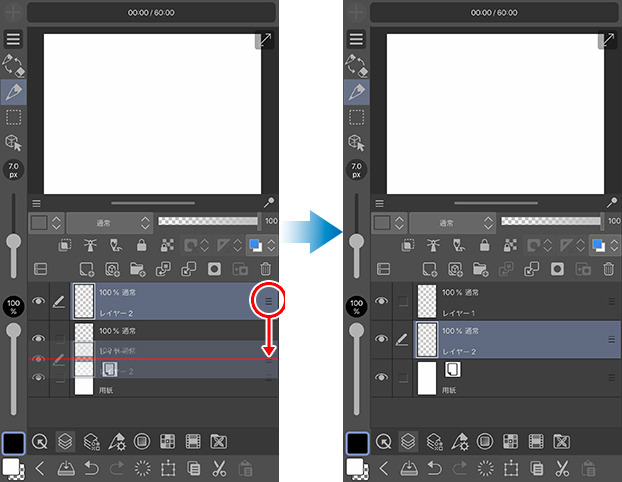Select the Pen tool in left screenshot
Viewport: 622px width, 482px height.
point(13,92)
